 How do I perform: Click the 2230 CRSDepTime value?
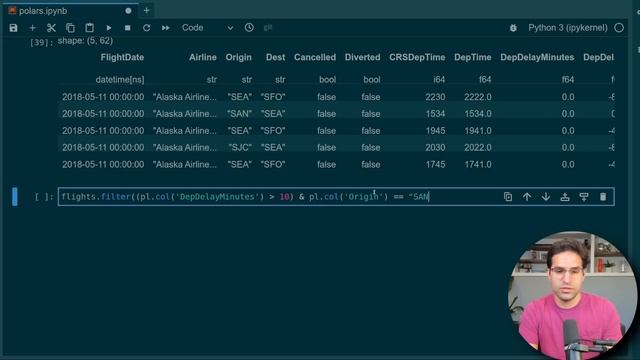pyautogui.click(x=435, y=97)
